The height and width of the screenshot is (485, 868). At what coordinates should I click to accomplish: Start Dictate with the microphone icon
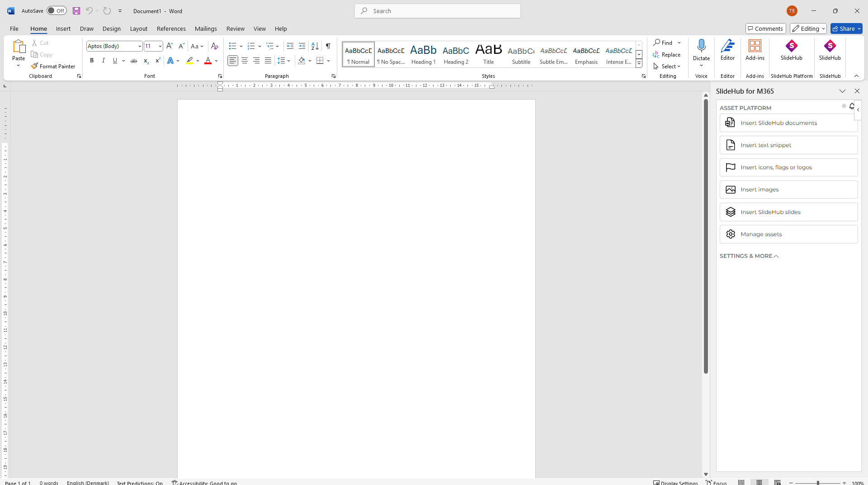click(x=701, y=46)
